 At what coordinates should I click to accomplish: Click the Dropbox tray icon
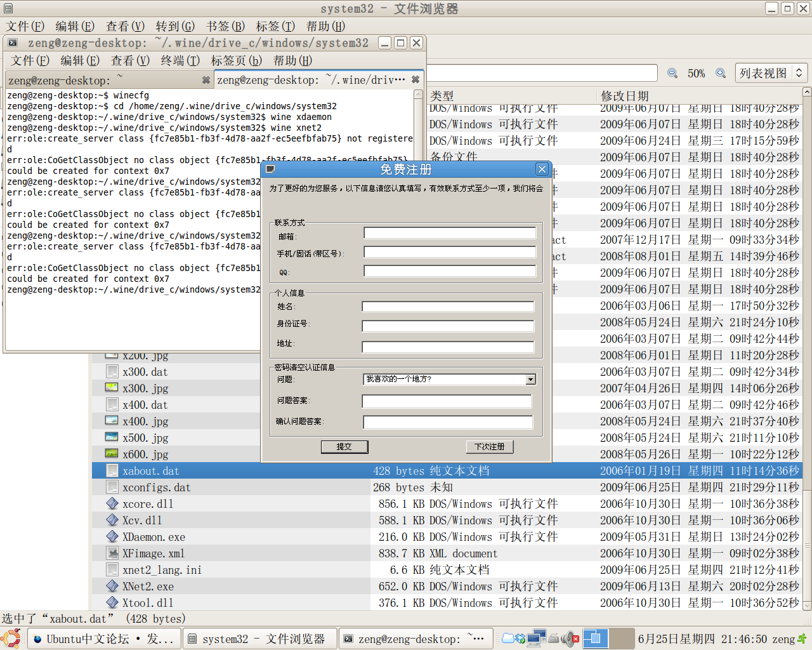(520, 639)
